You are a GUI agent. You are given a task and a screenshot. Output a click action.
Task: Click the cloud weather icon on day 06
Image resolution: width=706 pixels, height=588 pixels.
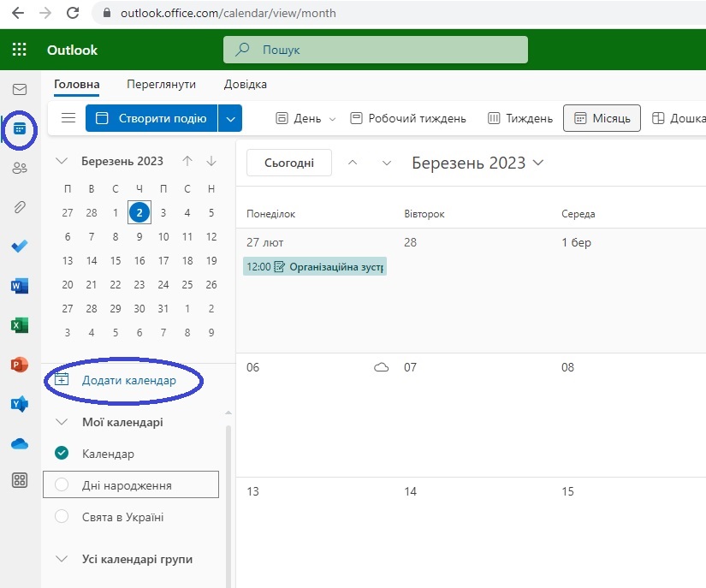pos(381,367)
